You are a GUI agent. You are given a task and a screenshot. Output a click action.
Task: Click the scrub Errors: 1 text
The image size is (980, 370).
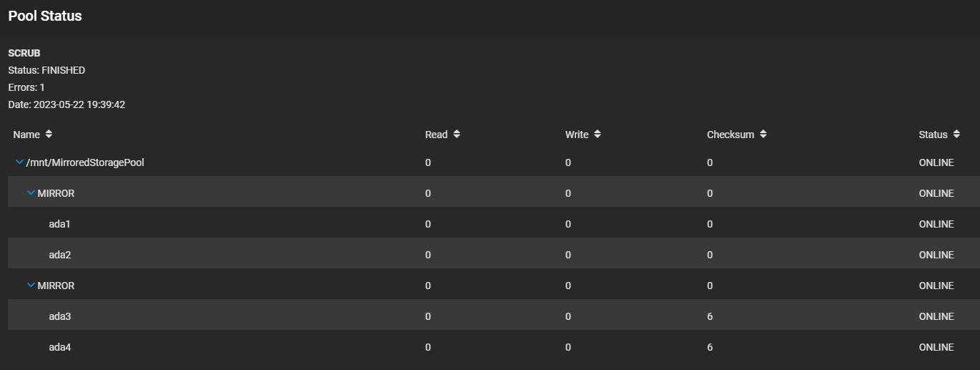pos(26,87)
